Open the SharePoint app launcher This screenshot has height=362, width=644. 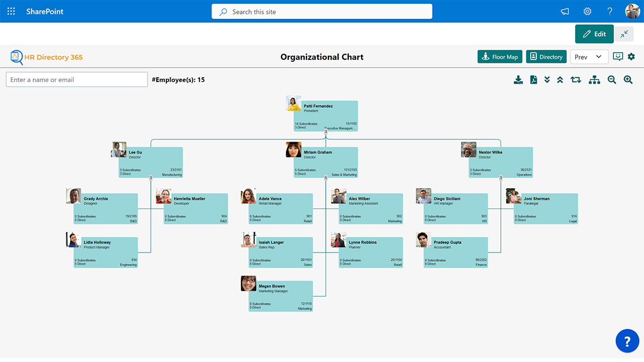[11, 11]
